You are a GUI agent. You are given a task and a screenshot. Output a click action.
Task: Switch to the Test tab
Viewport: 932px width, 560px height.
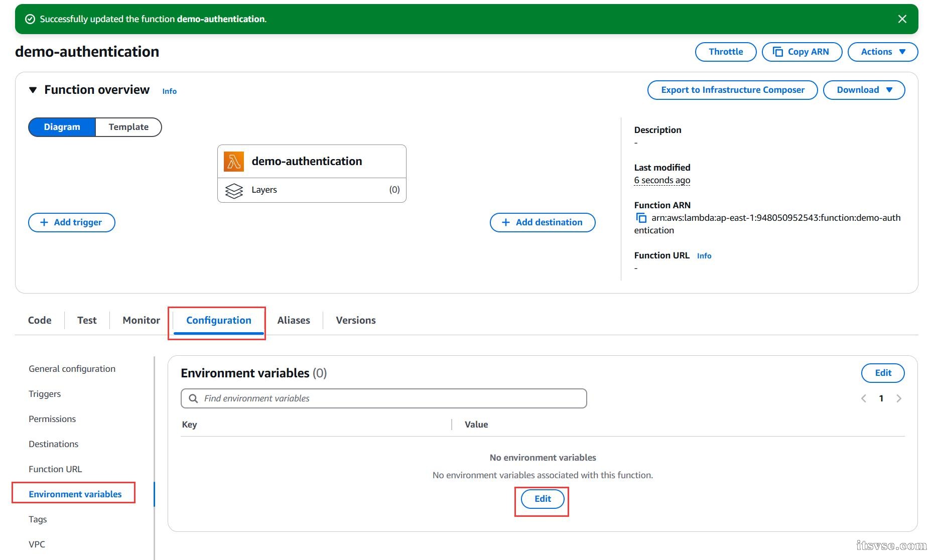(x=87, y=320)
